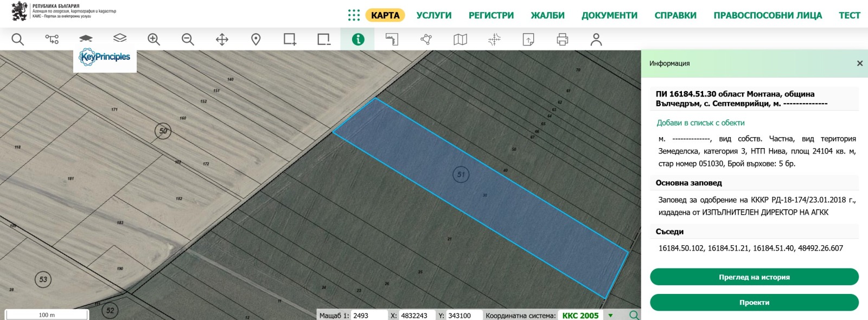Image resolution: width=868 pixels, height=320 pixels.
Task: Select the coordinate crosshair tool
Action: [x=494, y=39]
